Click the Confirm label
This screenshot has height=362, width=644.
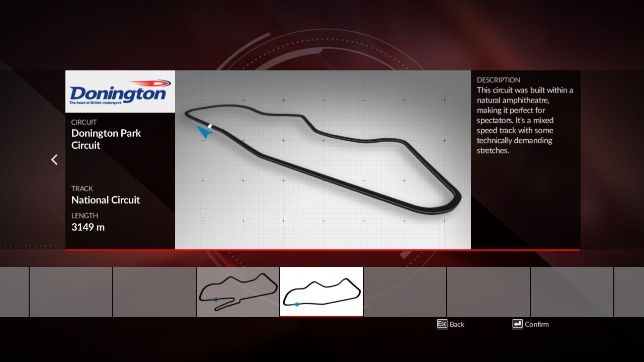pos(536,324)
